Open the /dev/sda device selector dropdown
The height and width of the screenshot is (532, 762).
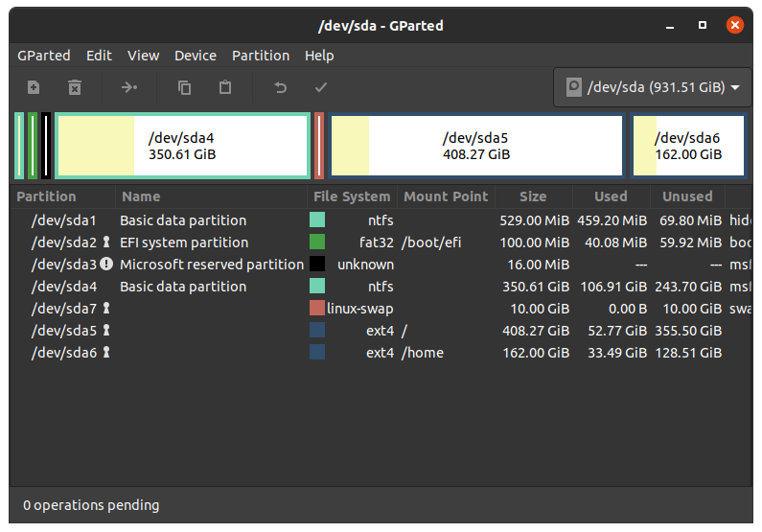coord(651,87)
